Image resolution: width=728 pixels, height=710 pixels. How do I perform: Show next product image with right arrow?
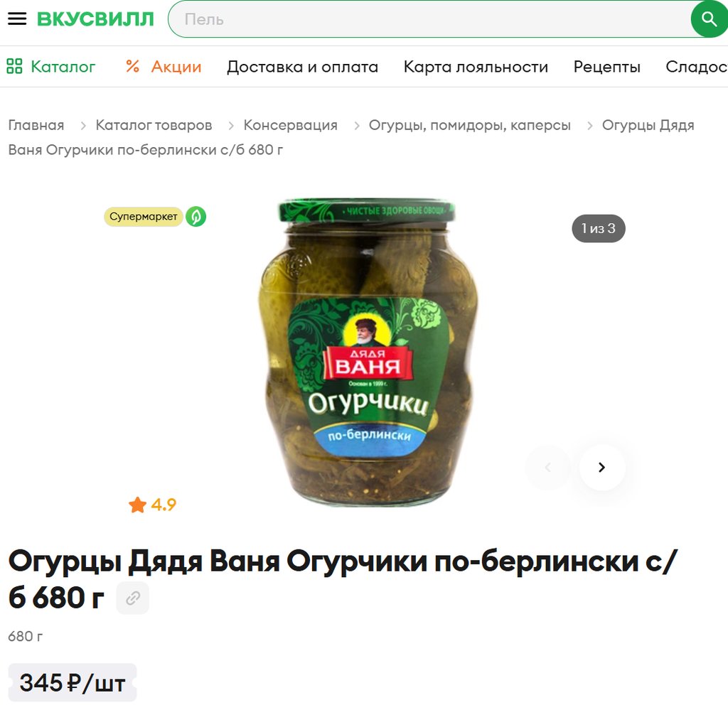(602, 468)
